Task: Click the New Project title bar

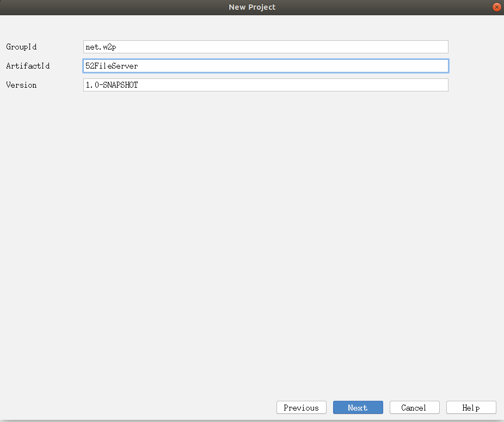Action: tap(252, 7)
